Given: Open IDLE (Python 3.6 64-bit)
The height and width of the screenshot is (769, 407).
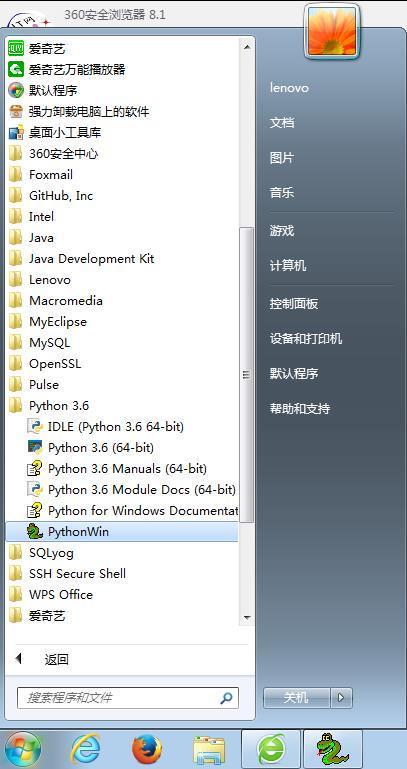Looking at the screenshot, I should 122,427.
